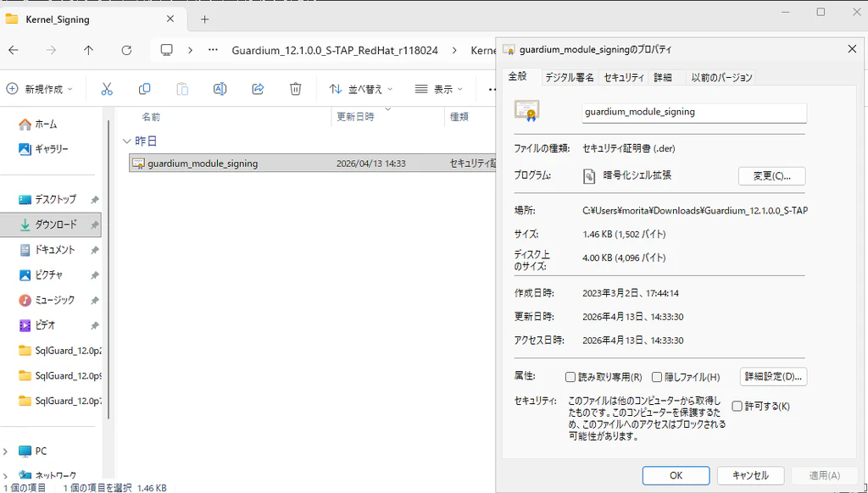Confirm the properties dialog with OK
The width and height of the screenshot is (868, 493).
coord(676,475)
